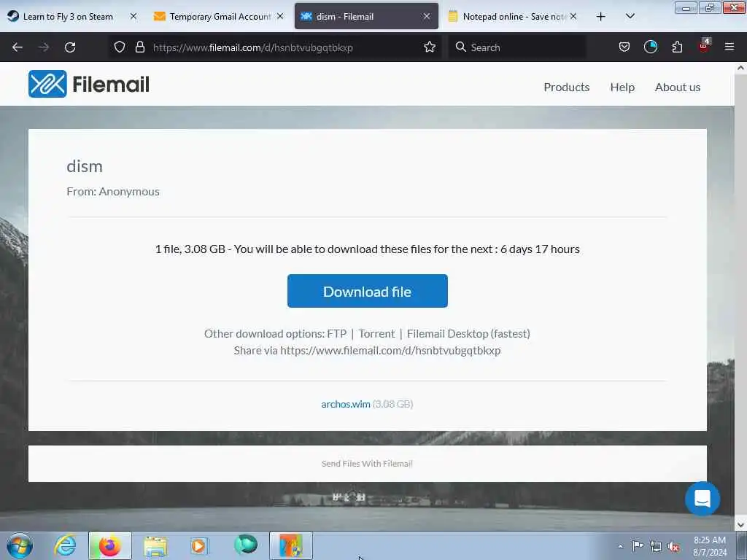747x560 pixels.
Task: Open the extensions puzzle piece icon
Action: (x=677, y=47)
